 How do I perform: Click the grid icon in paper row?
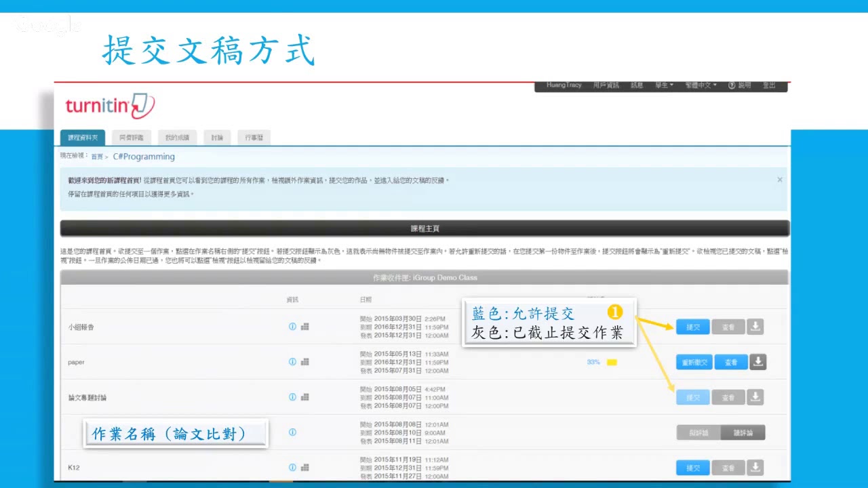click(x=304, y=362)
